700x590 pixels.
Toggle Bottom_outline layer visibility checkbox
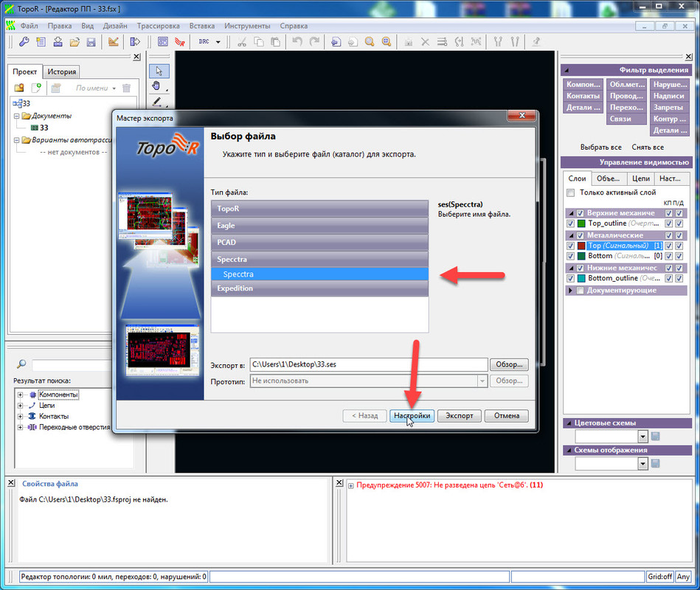570,279
